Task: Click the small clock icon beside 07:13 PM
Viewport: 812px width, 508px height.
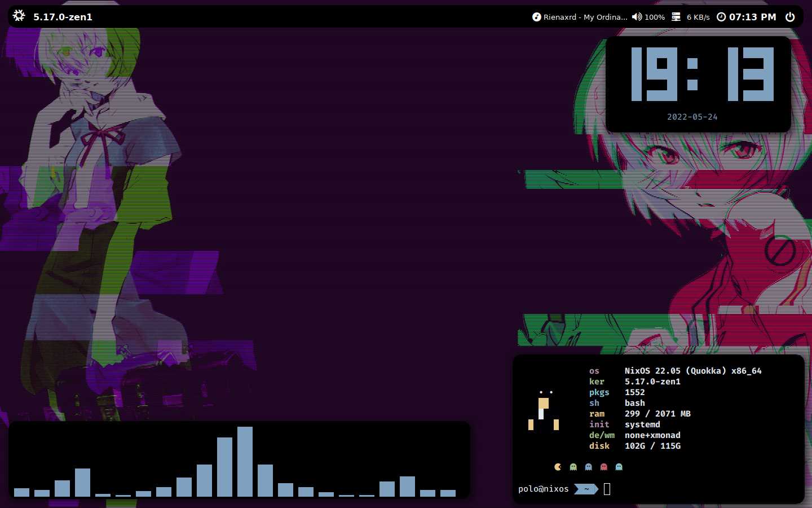Action: (x=721, y=17)
